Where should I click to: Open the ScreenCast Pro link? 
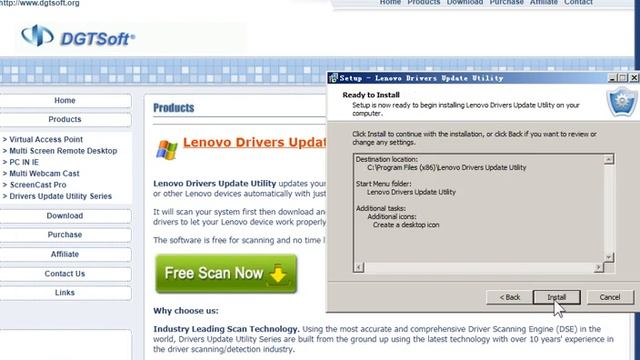[38, 185]
